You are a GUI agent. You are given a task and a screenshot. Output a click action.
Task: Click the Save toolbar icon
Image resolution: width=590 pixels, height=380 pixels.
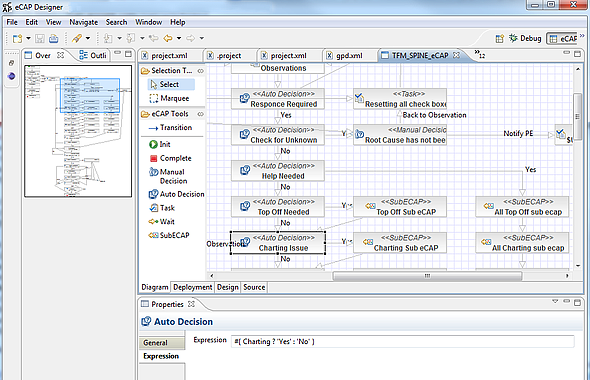(40, 38)
